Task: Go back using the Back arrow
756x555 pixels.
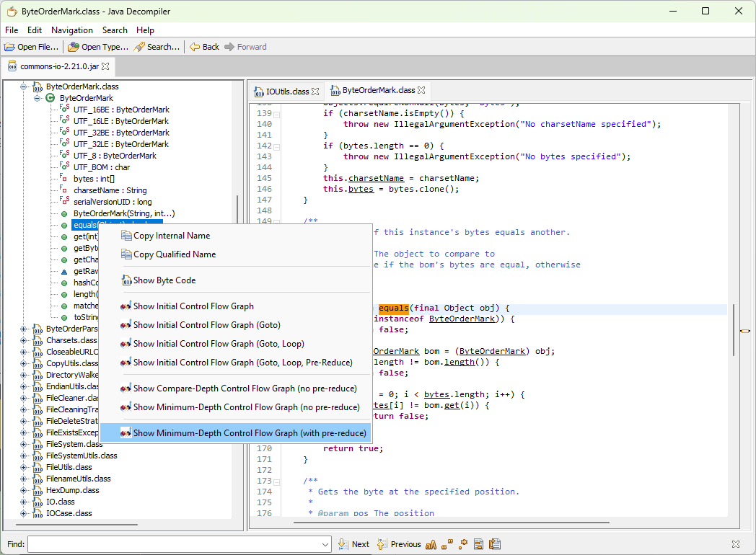Action: (195, 47)
